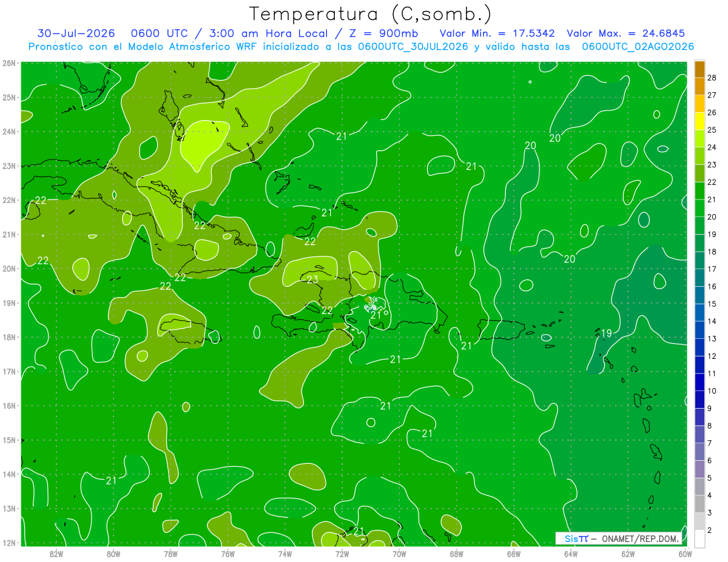Click the '20N' latitude label
Image resolution: width=728 pixels, height=562 pixels.
[x=9, y=269]
